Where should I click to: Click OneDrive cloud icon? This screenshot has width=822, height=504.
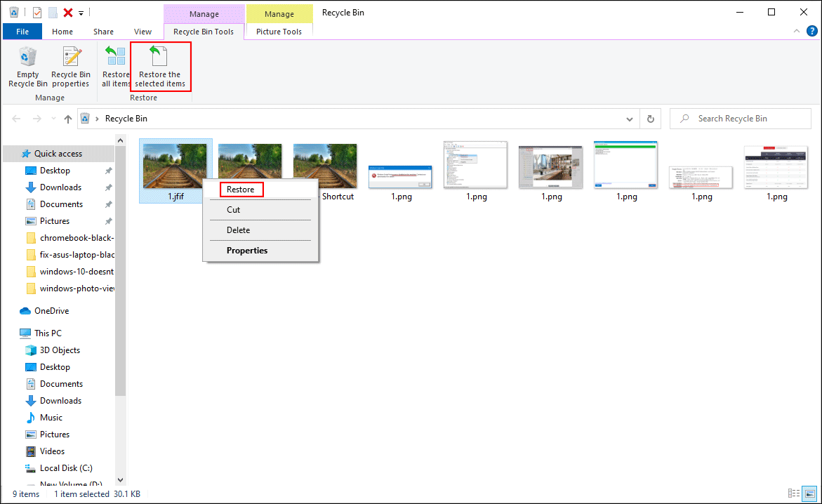pyautogui.click(x=25, y=311)
